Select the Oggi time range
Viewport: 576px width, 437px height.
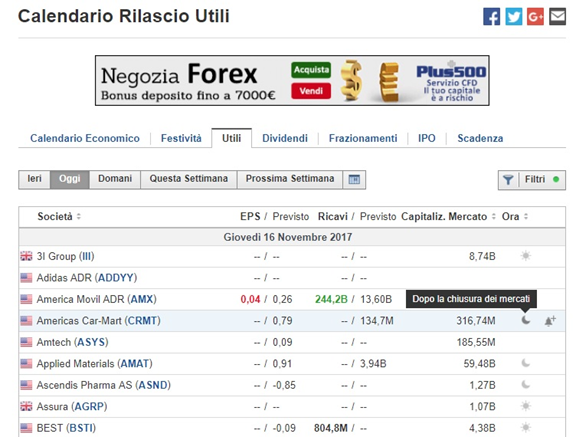(x=69, y=179)
